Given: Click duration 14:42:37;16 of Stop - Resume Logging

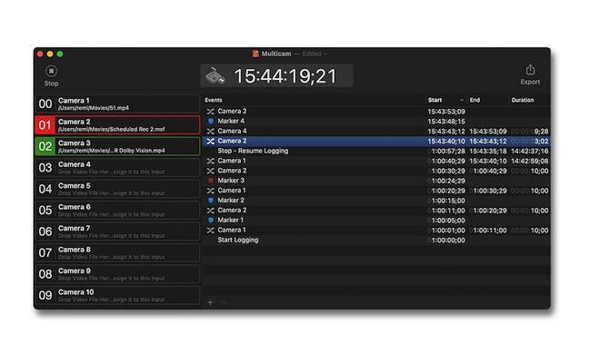Looking at the screenshot, I should [x=530, y=152].
